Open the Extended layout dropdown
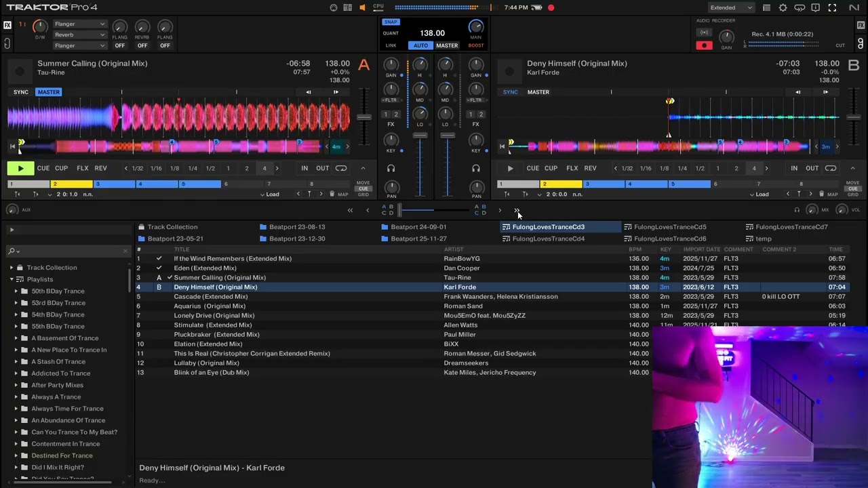 click(730, 7)
